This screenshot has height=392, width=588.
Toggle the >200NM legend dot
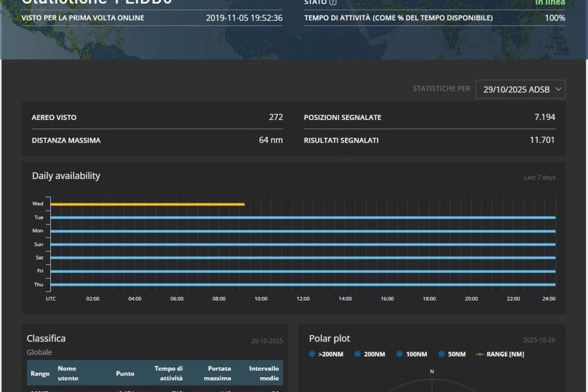312,355
